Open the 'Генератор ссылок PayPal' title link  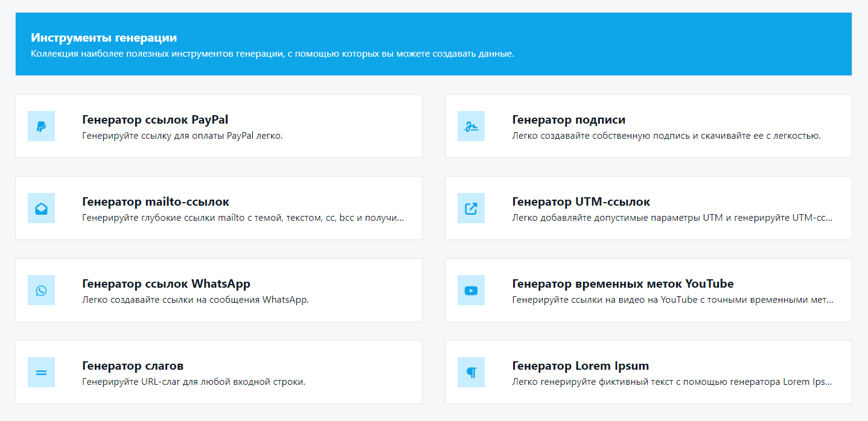click(155, 119)
